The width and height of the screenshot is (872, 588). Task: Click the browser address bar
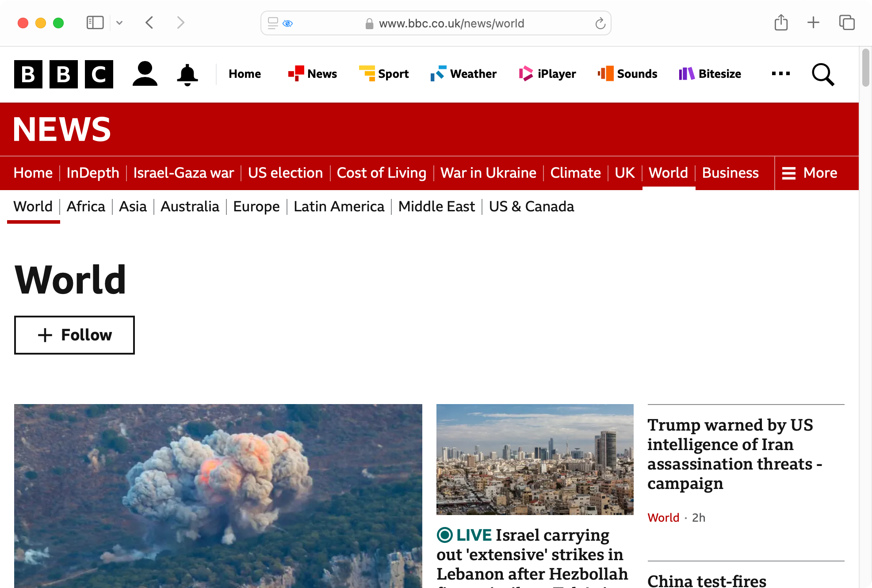[436, 23]
